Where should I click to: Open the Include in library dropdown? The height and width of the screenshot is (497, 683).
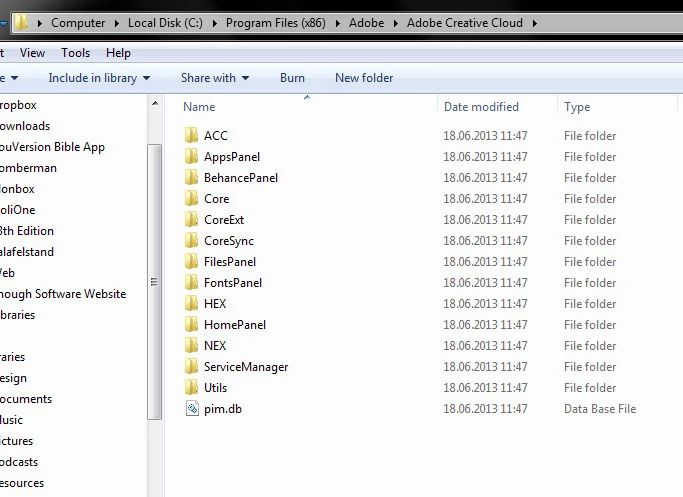click(x=99, y=78)
